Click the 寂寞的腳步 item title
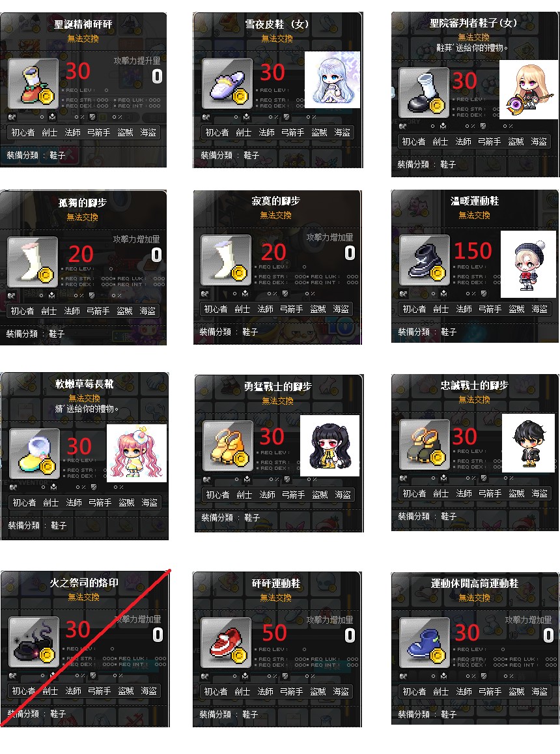Screen dimensions: 560x754 276,201
